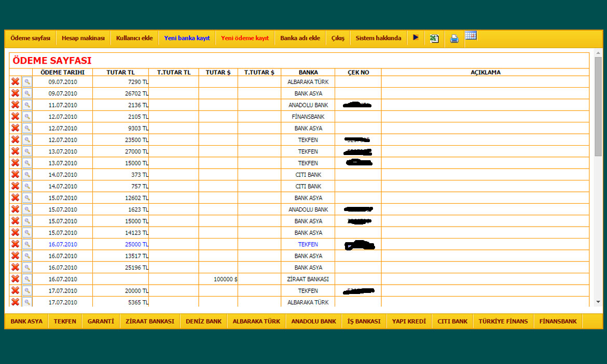
Task: Open magnifier for the 5365 TL Albaraka row
Action: tap(27, 302)
